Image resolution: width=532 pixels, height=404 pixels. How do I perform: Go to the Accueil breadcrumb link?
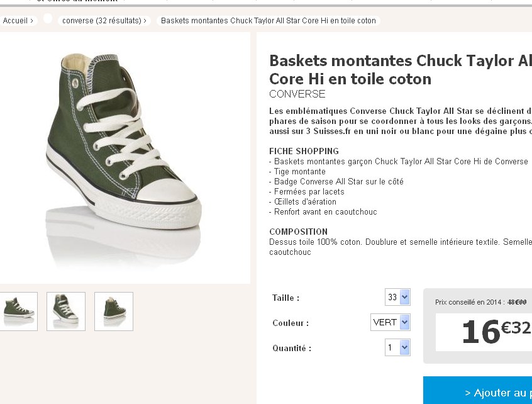click(18, 21)
